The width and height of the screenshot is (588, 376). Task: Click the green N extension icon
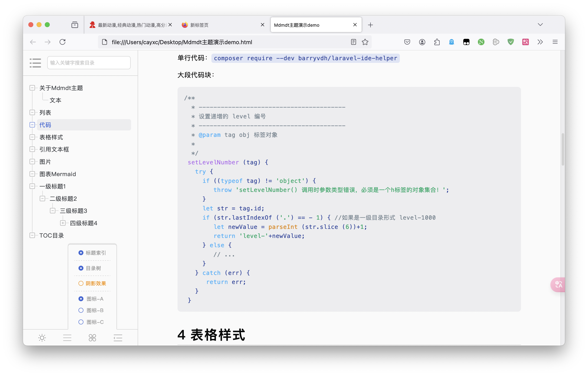[481, 42]
